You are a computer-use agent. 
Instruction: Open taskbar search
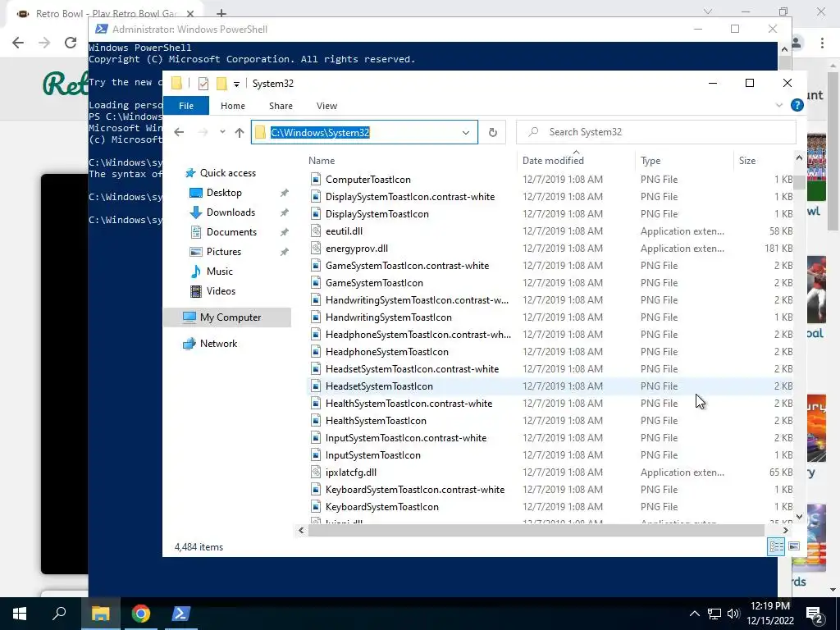tap(59, 614)
